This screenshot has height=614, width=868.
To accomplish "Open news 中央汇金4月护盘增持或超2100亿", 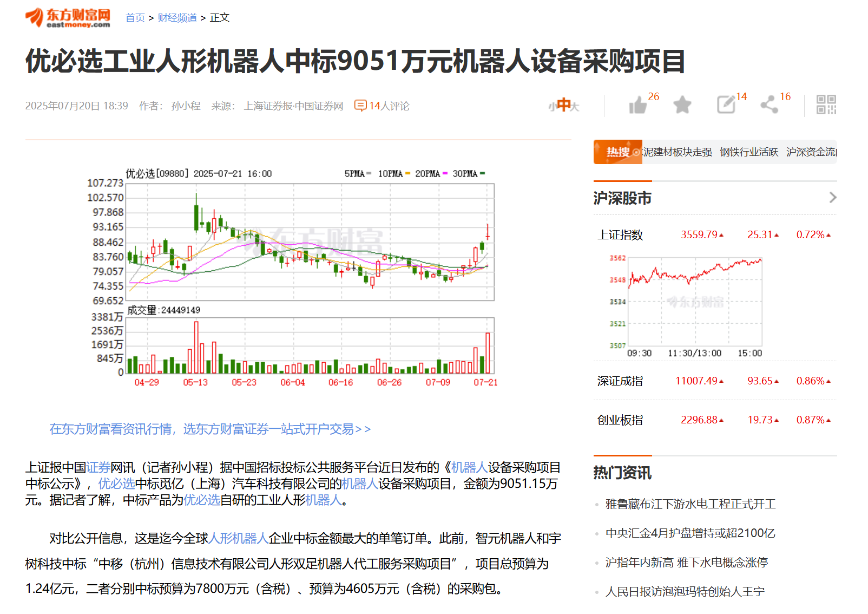I will click(691, 533).
